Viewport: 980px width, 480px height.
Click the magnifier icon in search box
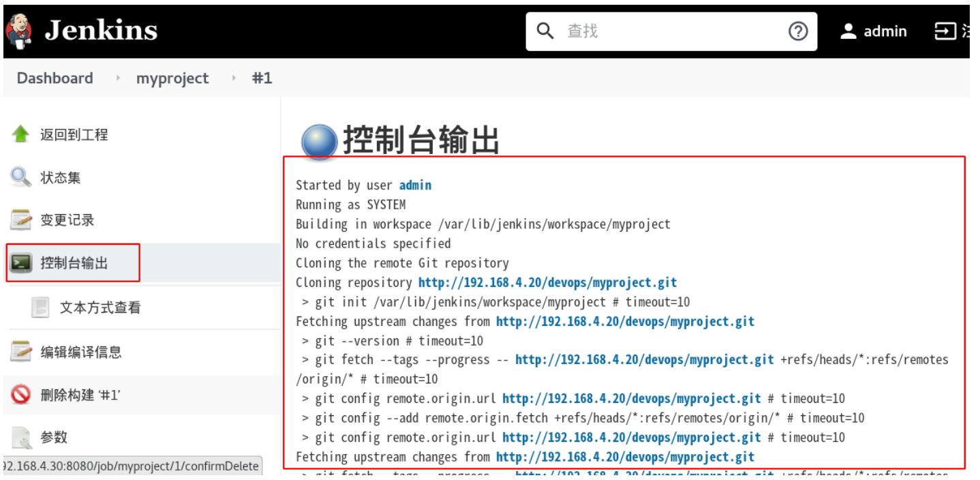click(545, 31)
